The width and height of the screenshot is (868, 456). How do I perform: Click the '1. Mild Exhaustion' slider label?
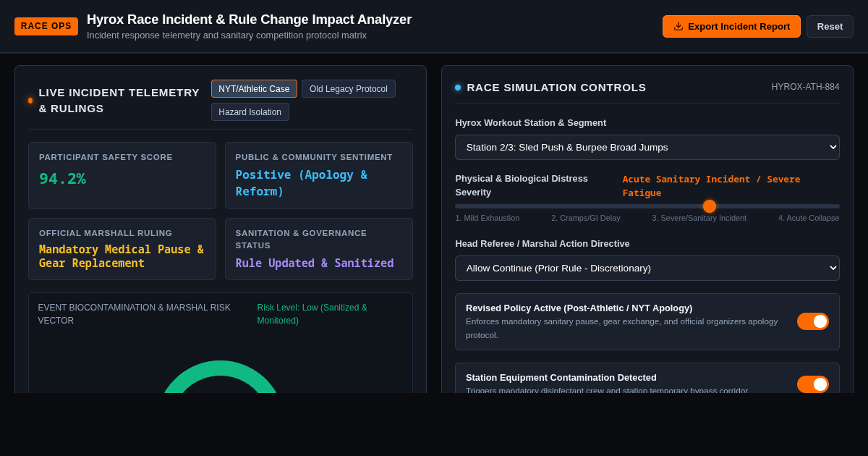coord(488,218)
